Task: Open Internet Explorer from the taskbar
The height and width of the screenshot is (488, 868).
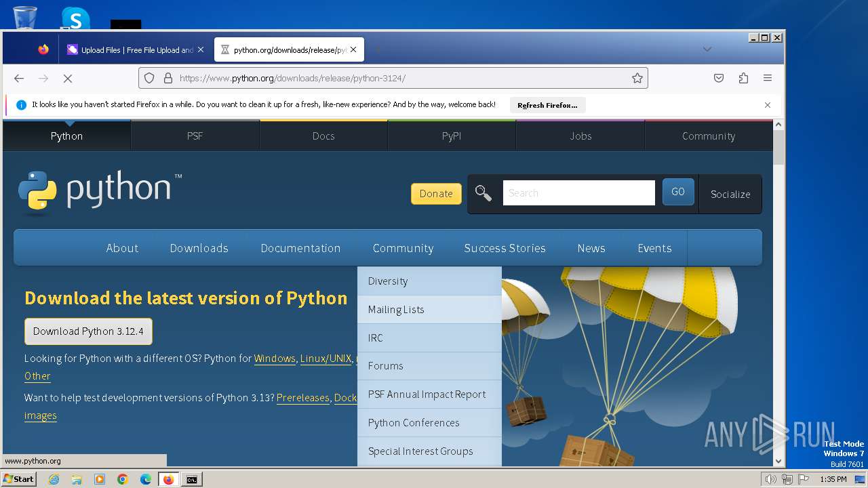Action: tap(54, 479)
